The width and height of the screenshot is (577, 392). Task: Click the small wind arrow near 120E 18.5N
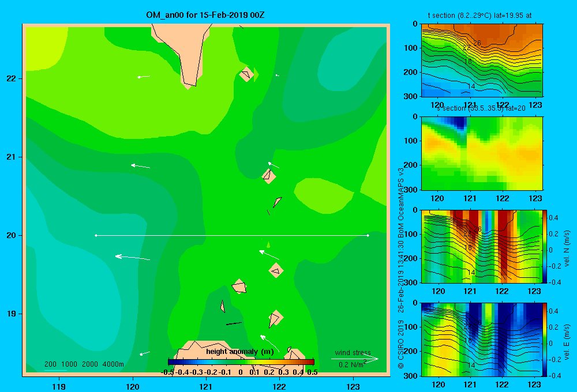coord(145,354)
